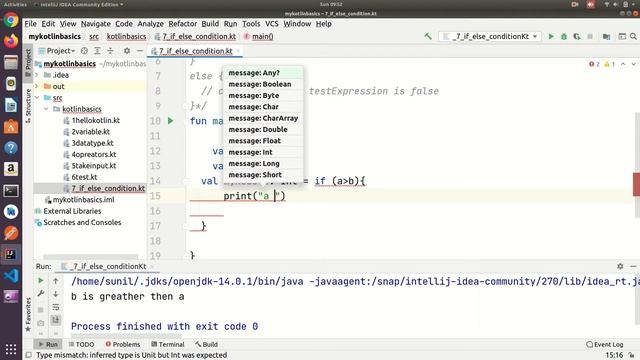Expand all icon in Project panel
The width and height of the screenshot is (640, 360).
point(97,51)
